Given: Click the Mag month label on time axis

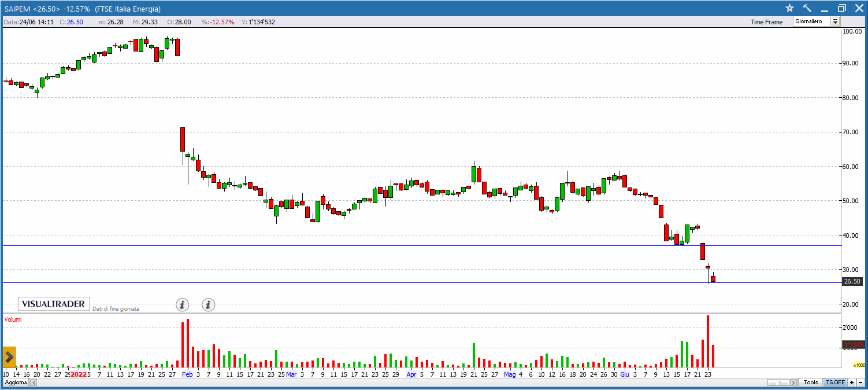Looking at the screenshot, I should pyautogui.click(x=510, y=374).
